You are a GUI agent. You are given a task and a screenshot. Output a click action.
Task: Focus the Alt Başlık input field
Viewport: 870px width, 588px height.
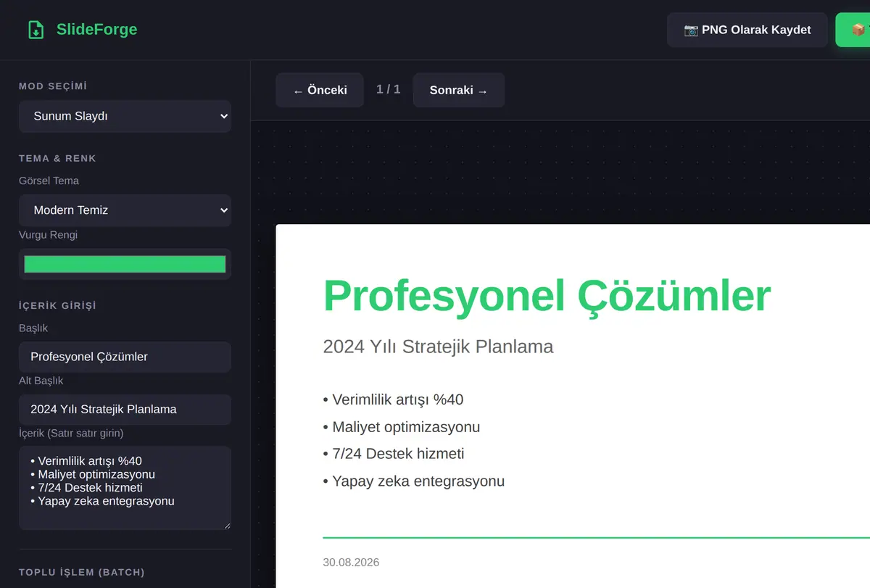(x=125, y=409)
